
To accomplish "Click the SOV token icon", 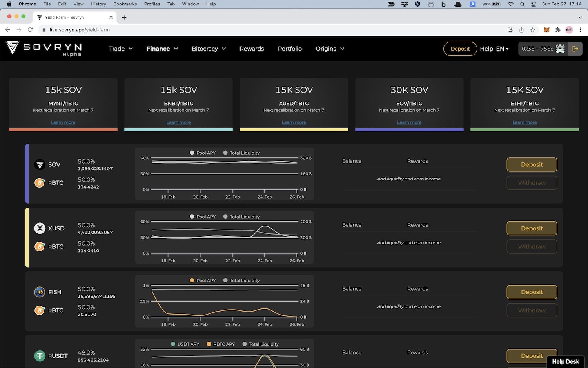I will (x=40, y=164).
